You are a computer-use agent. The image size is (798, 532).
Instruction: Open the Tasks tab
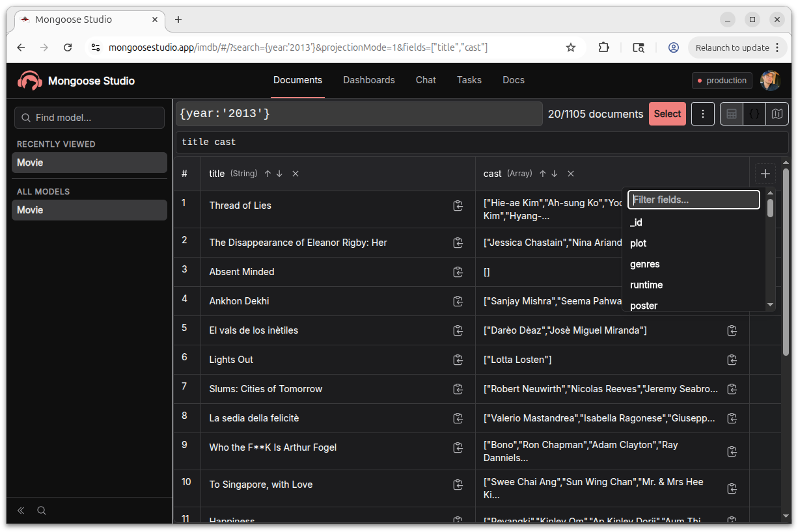coord(469,80)
